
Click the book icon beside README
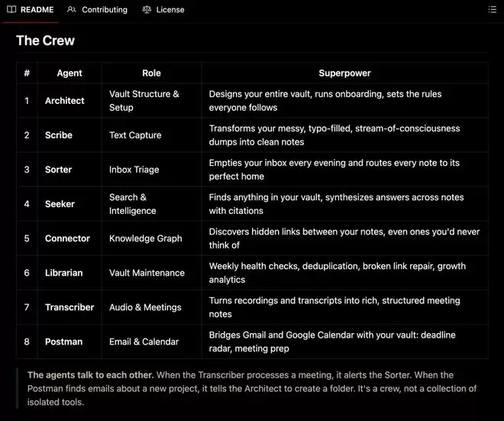[x=11, y=10]
